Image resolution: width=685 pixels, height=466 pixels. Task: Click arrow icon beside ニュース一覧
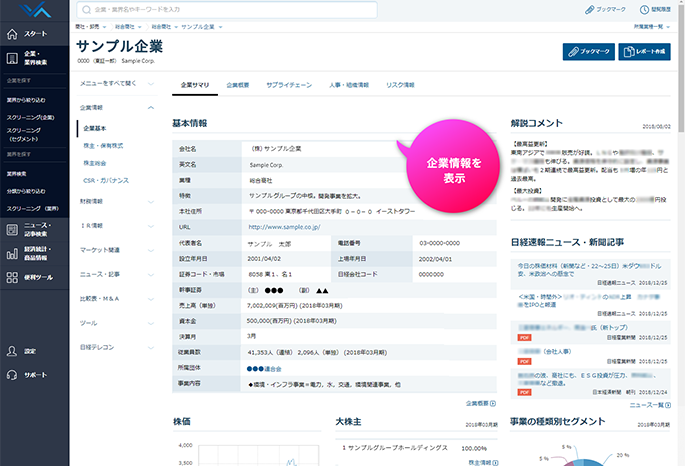click(668, 405)
